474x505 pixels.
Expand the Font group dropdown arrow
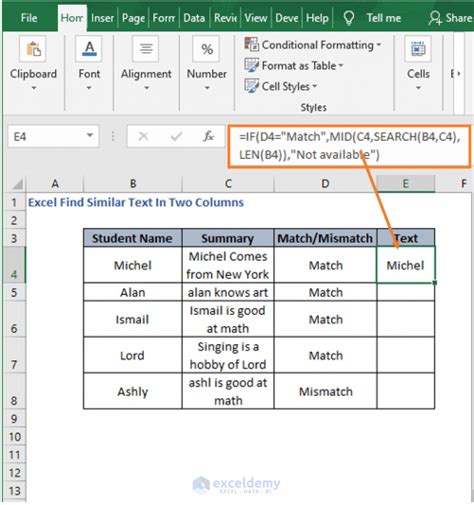pyautogui.click(x=89, y=88)
